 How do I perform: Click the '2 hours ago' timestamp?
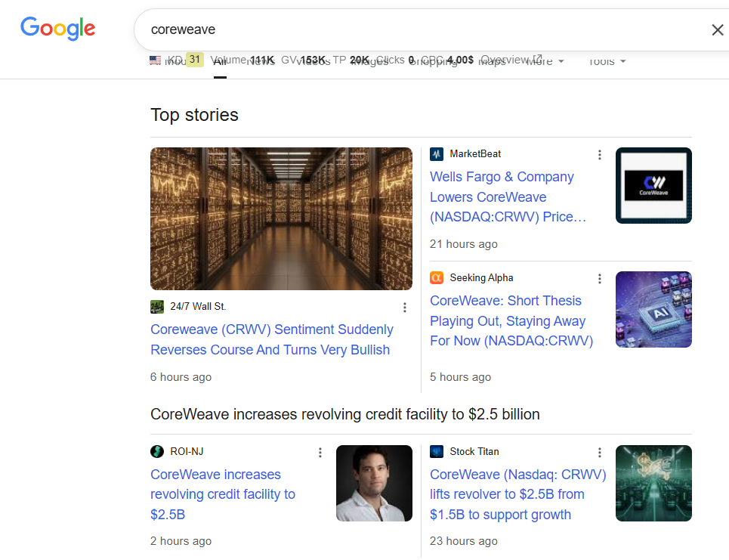(x=181, y=541)
